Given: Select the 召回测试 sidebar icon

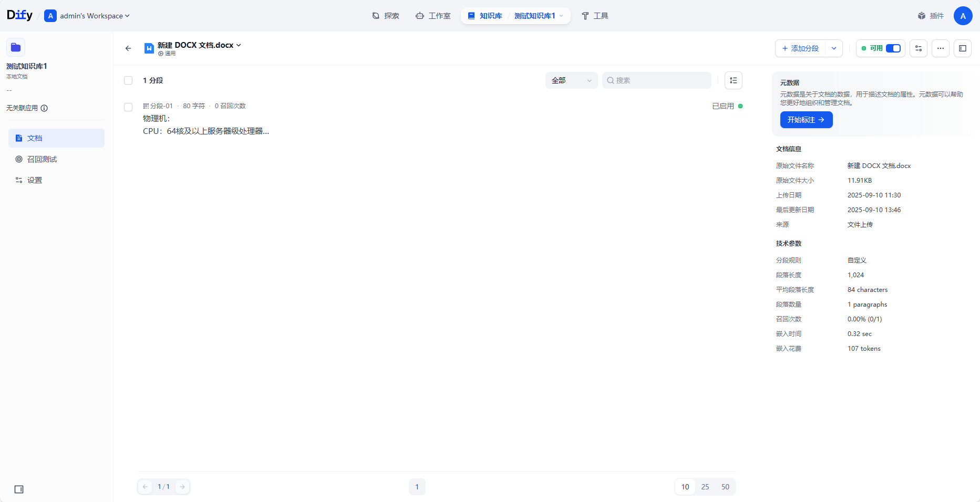Looking at the screenshot, I should (19, 159).
